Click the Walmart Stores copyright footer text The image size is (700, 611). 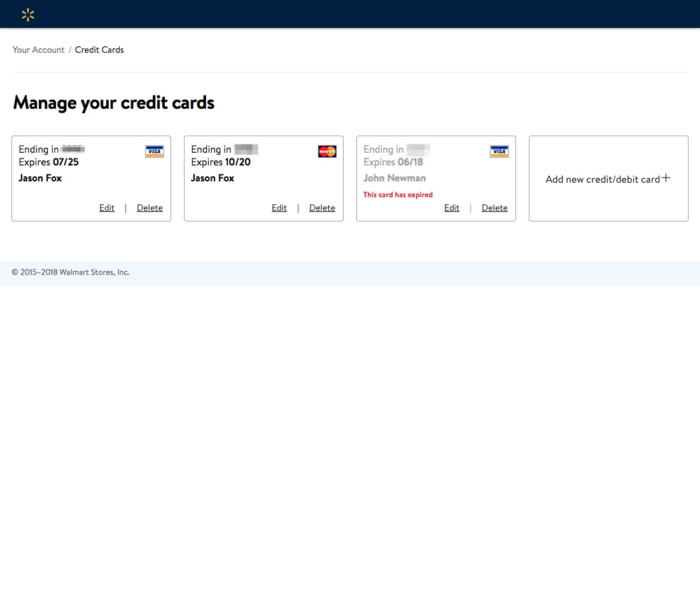71,272
